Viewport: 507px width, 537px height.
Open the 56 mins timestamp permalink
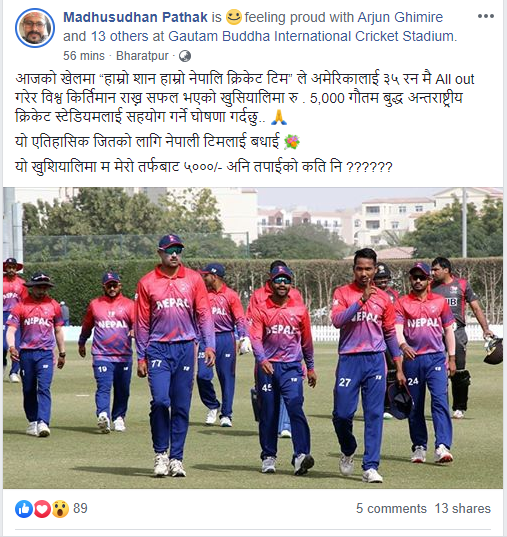(84, 56)
